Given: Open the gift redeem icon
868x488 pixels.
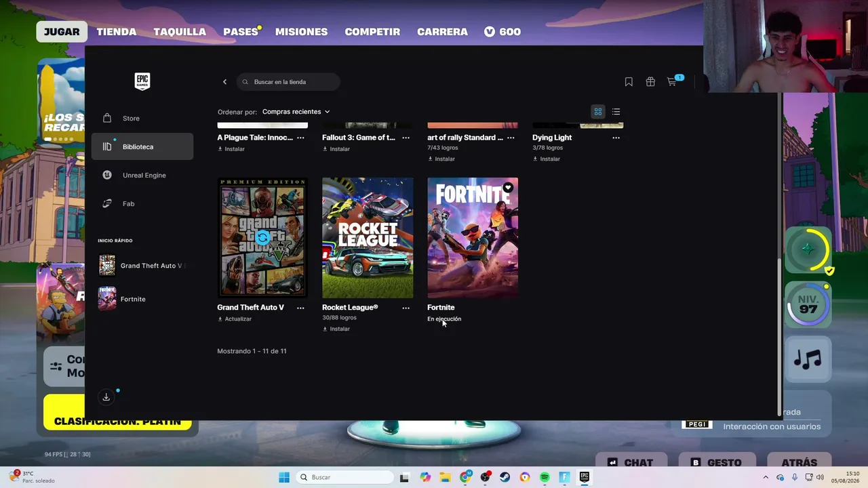Looking at the screenshot, I should click(650, 82).
